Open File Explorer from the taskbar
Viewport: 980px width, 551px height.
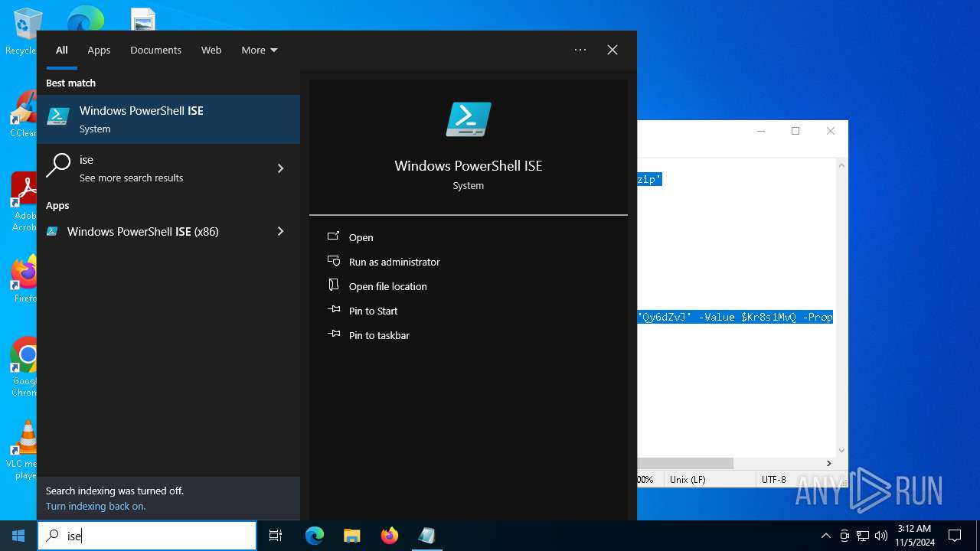[351, 536]
